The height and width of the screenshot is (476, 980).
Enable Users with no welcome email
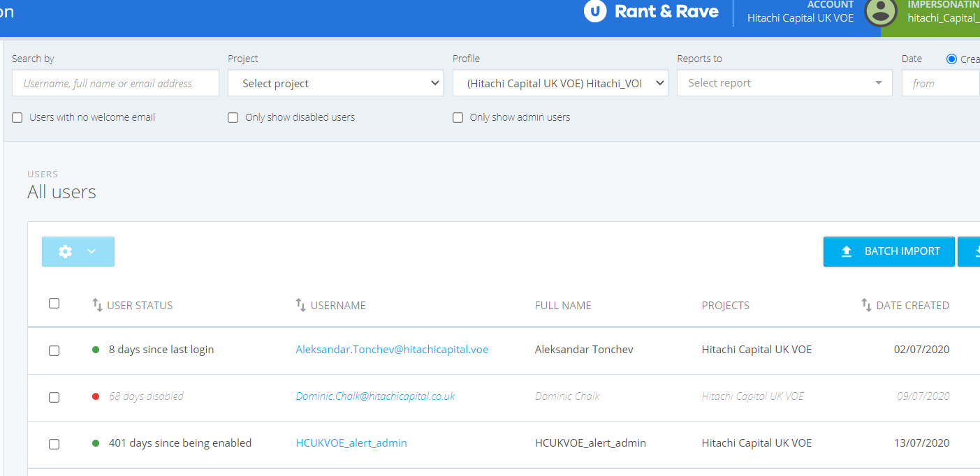[x=17, y=118]
